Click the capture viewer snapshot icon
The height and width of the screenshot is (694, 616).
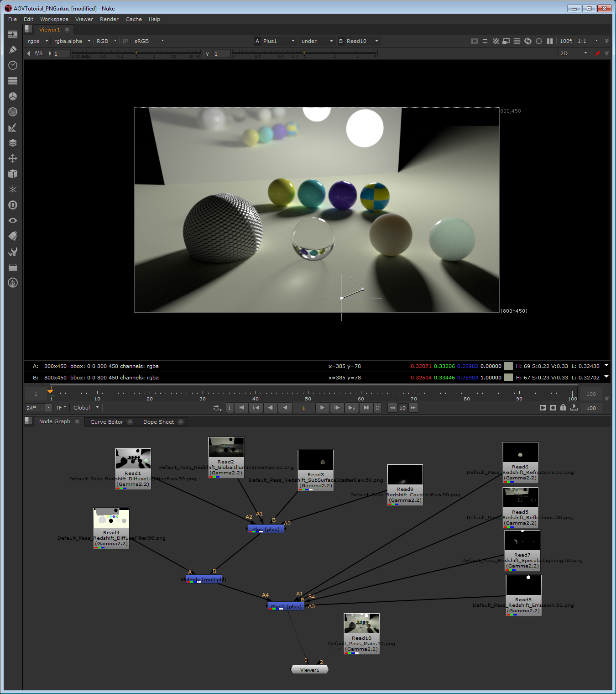[553, 408]
